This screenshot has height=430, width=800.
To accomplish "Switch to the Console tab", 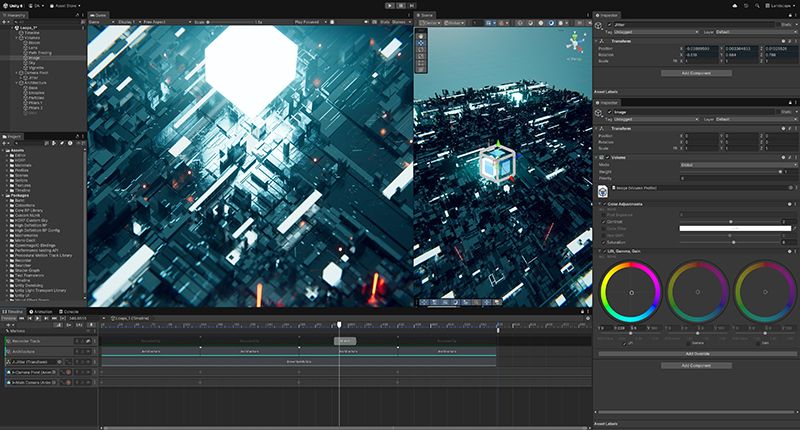I will 71,312.
